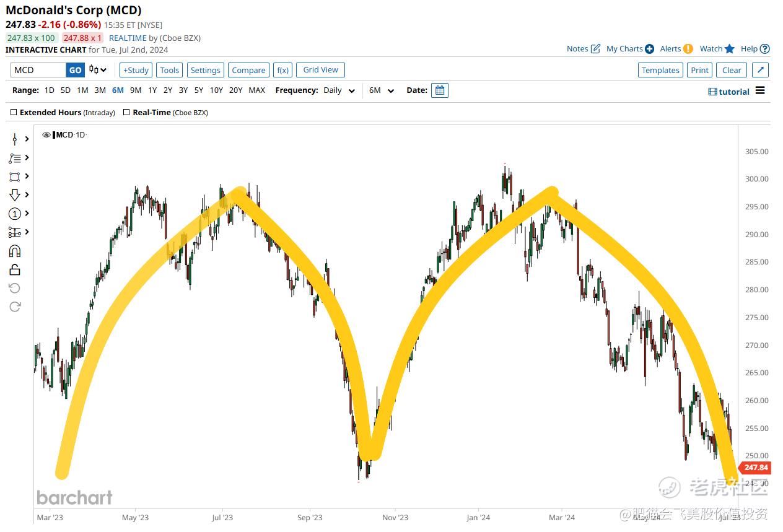Click the pop-out arrow button next to Clear
Viewport: 783px width, 532px height.
(x=761, y=70)
